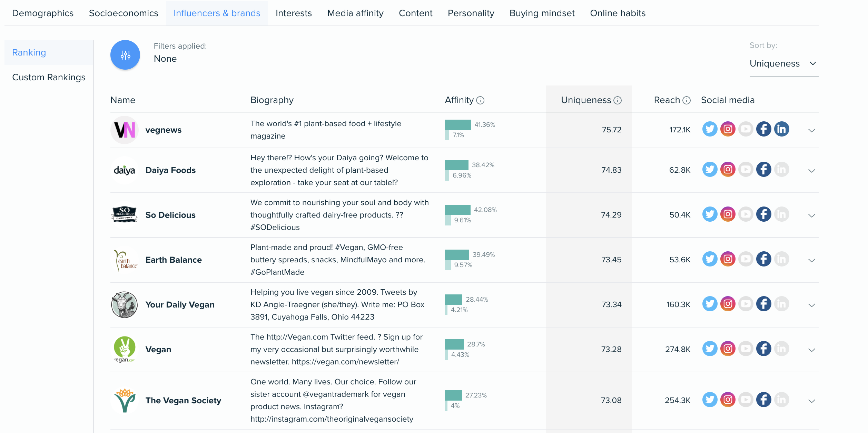868x433 pixels.
Task: Open The Vegan Society Facebook icon
Action: tap(763, 400)
